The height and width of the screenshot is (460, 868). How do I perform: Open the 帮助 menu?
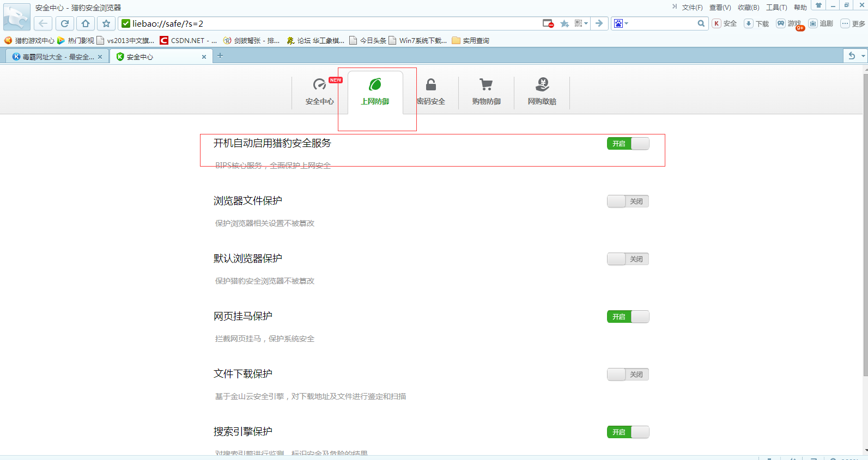[800, 7]
